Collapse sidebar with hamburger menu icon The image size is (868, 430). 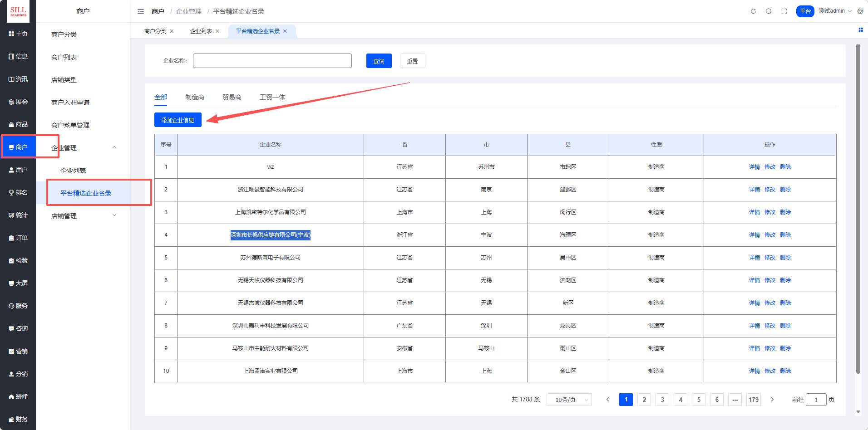[x=141, y=11]
